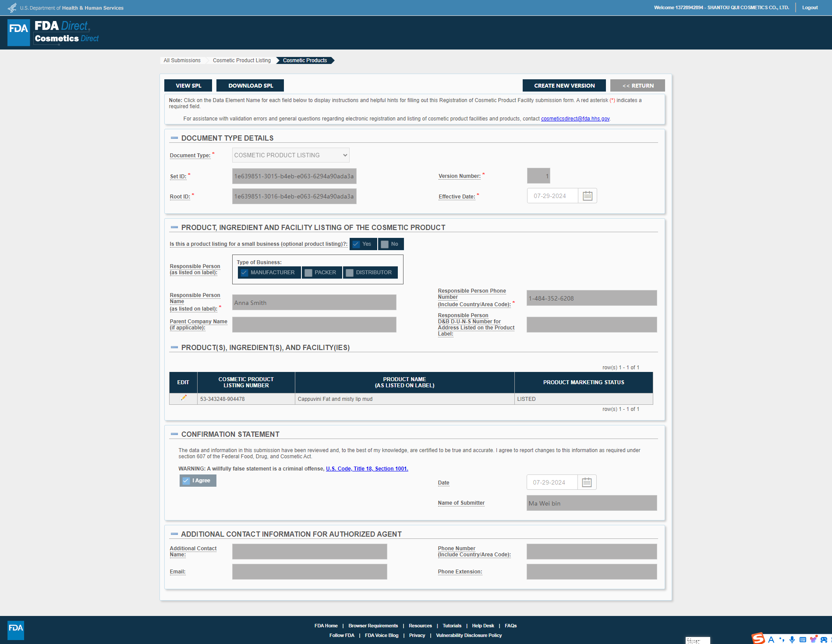Viewport: 832px width, 644px height.
Task: Click the pencil edit icon for listing 53-343248-904478
Action: [x=184, y=398]
